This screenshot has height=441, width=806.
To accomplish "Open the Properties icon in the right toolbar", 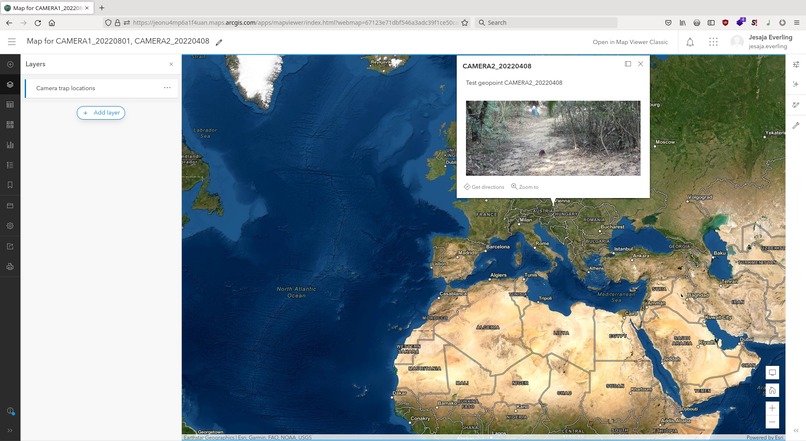I will pos(796,64).
